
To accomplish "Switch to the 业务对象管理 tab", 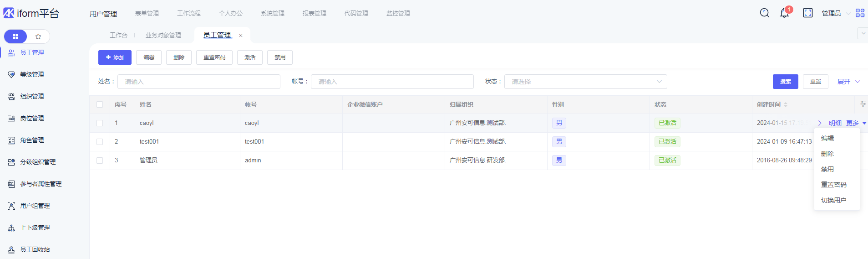I will pos(163,35).
